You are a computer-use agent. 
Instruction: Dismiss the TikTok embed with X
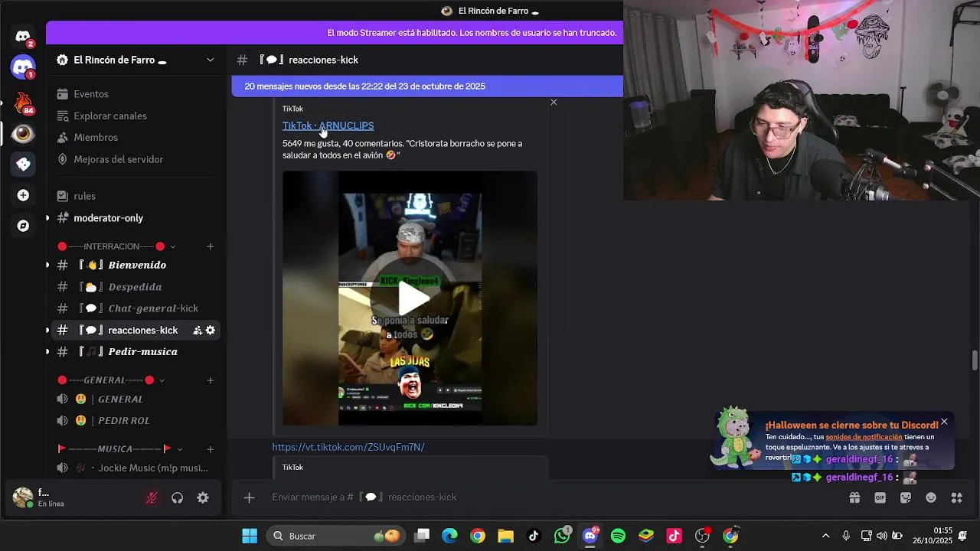tap(554, 103)
